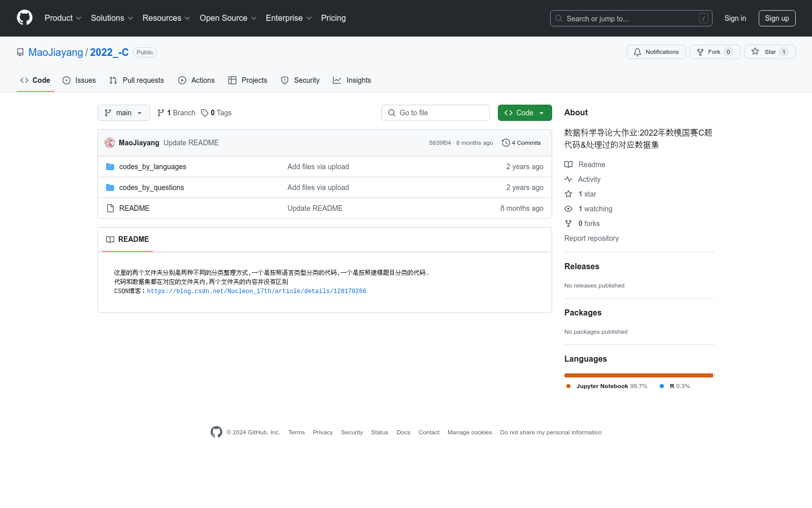This screenshot has height=508, width=812.
Task: Open the Pull requests tab
Action: 137,80
